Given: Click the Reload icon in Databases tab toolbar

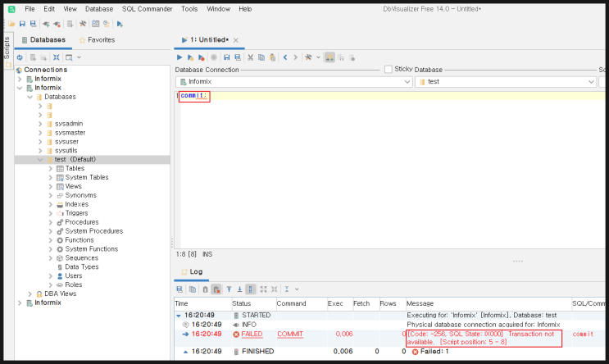Looking at the screenshot, I should pyautogui.click(x=20, y=57).
